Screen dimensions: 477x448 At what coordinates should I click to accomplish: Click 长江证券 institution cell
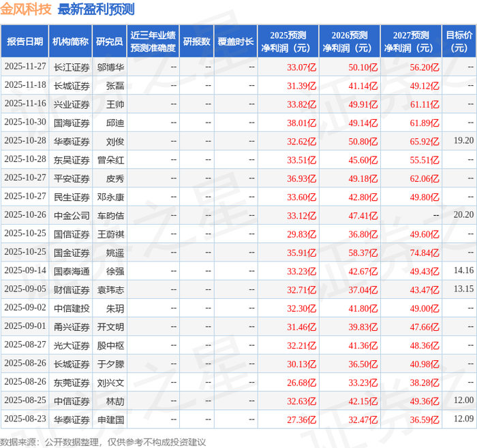point(72,67)
